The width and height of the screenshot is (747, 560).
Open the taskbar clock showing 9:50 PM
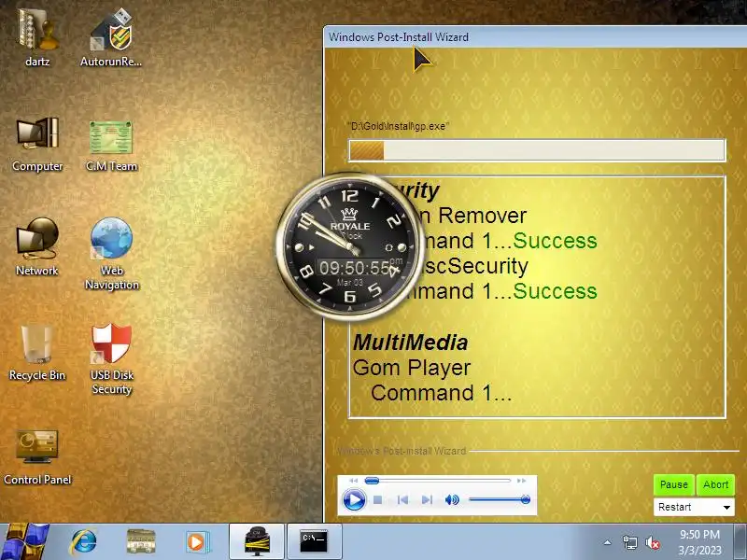click(699, 542)
